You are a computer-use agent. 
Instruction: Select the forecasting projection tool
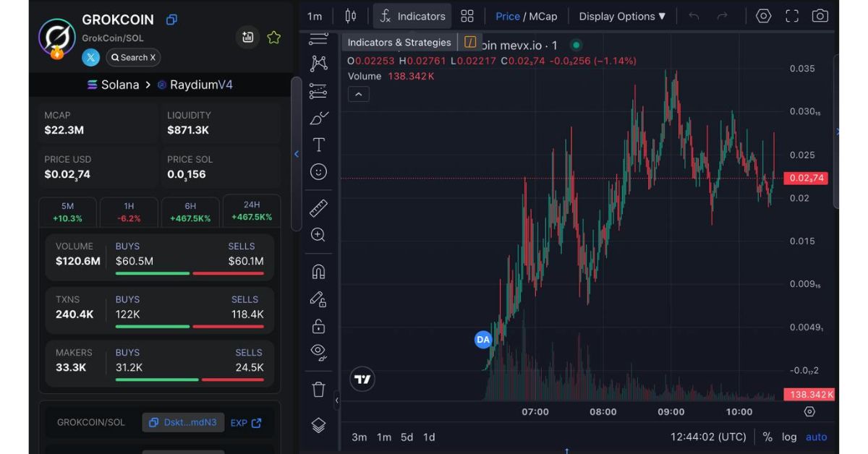pyautogui.click(x=318, y=90)
